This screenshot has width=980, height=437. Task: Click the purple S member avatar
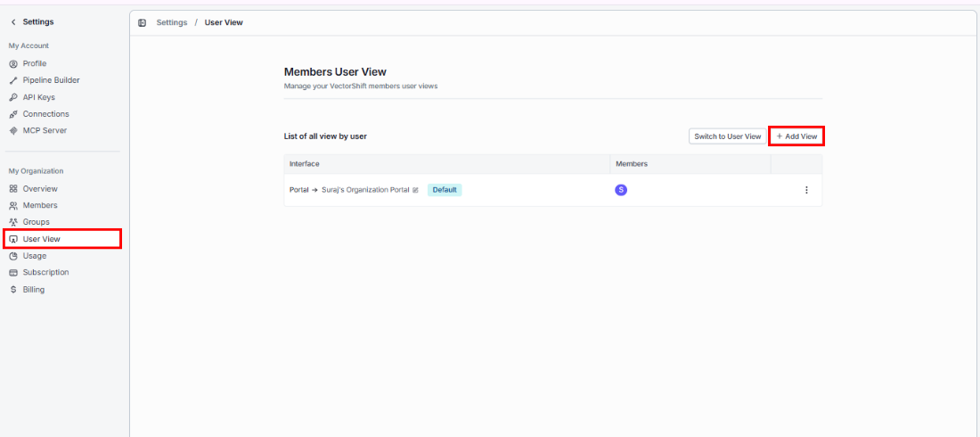(x=621, y=190)
